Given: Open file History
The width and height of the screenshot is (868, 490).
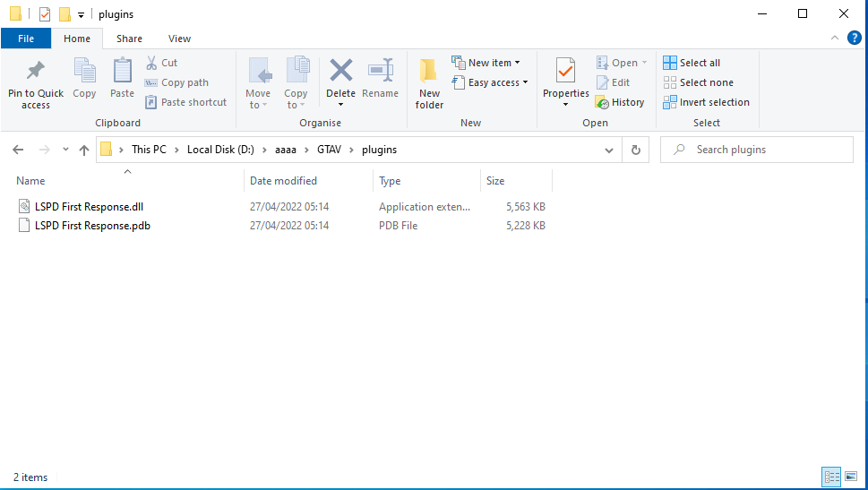Looking at the screenshot, I should pyautogui.click(x=620, y=102).
